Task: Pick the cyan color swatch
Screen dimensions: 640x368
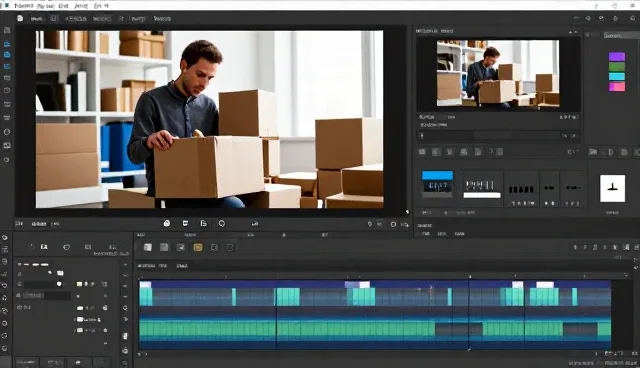Action: [617, 77]
